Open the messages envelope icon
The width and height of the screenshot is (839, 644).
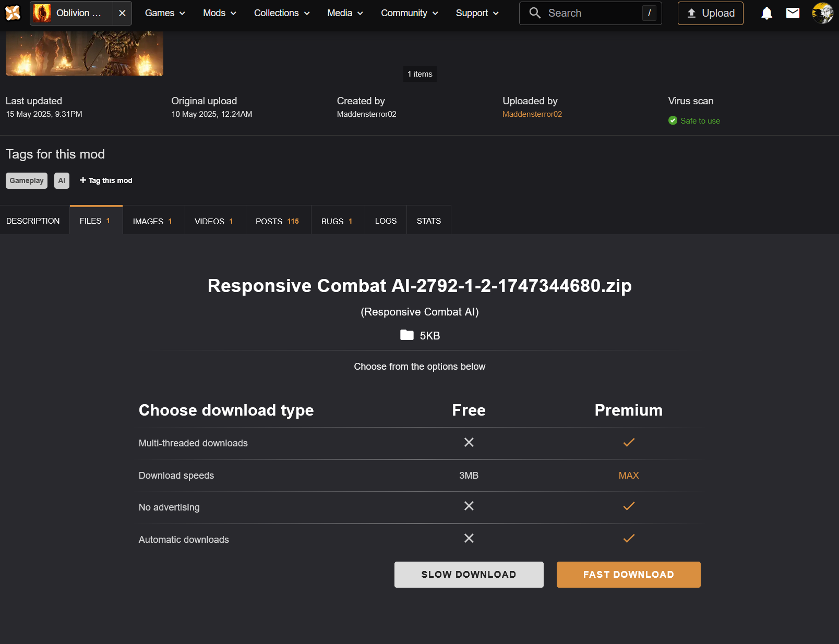(793, 13)
